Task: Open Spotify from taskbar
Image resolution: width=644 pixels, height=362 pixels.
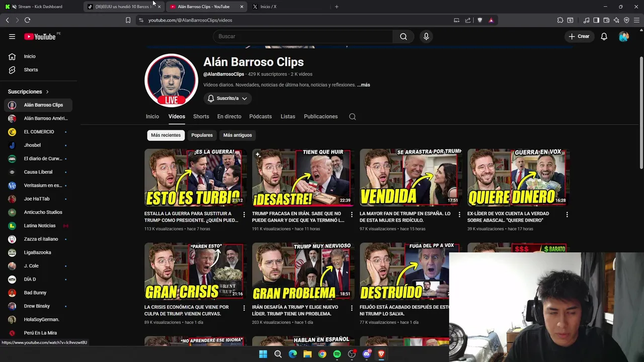Action: 337,354
